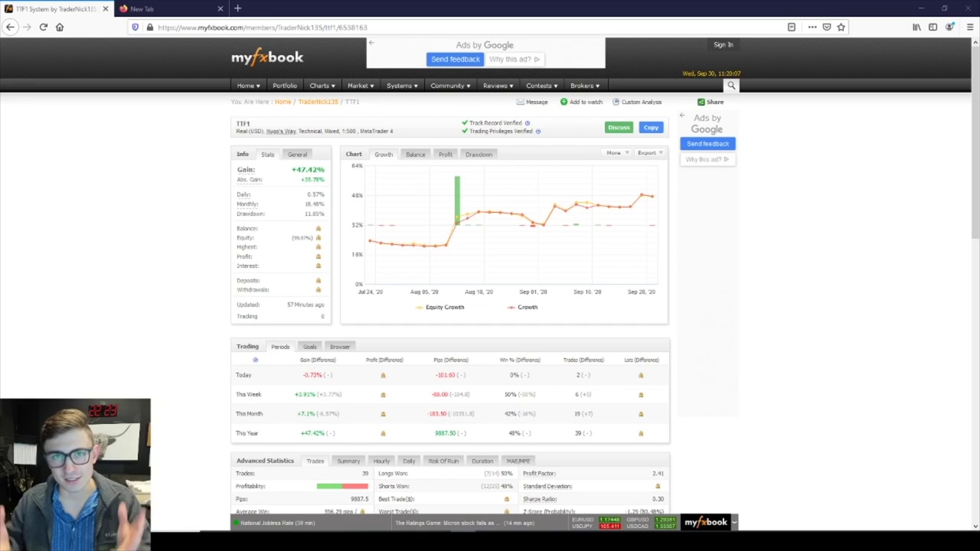Click the Custom Analysis icon

coord(614,102)
